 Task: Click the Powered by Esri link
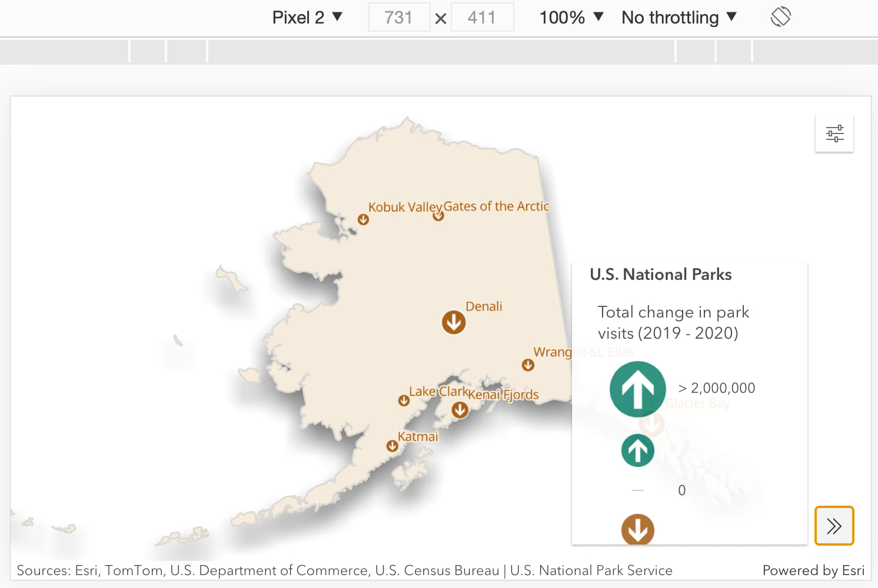[813, 570]
